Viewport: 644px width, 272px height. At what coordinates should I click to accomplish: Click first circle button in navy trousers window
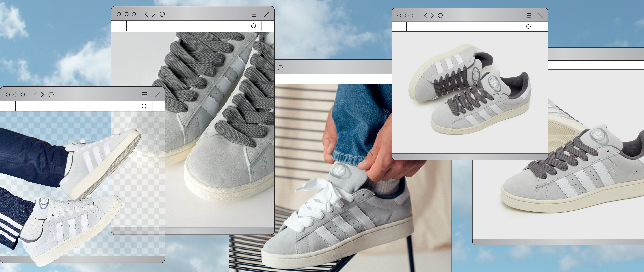coord(8,94)
